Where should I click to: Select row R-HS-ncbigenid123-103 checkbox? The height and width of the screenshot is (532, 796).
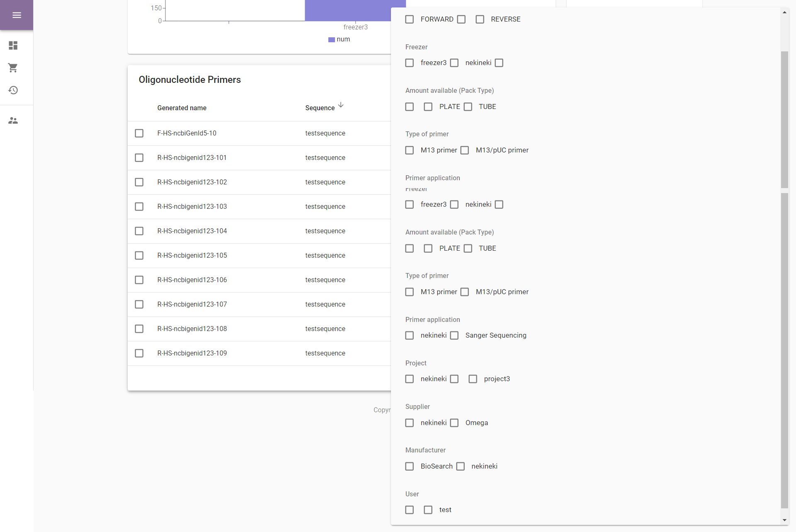pyautogui.click(x=139, y=207)
